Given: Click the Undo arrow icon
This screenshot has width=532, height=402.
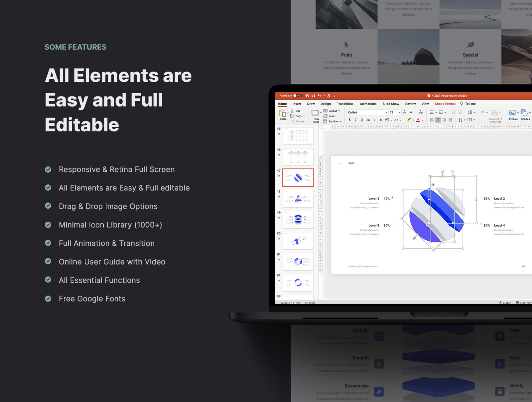Looking at the screenshot, I should point(320,96).
